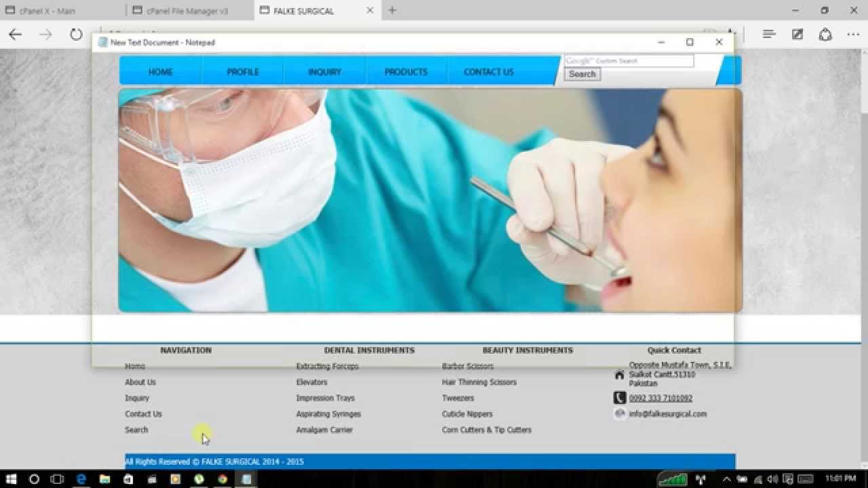Click the email icon in Quick Contact
The height and width of the screenshot is (488, 868).
click(619, 414)
